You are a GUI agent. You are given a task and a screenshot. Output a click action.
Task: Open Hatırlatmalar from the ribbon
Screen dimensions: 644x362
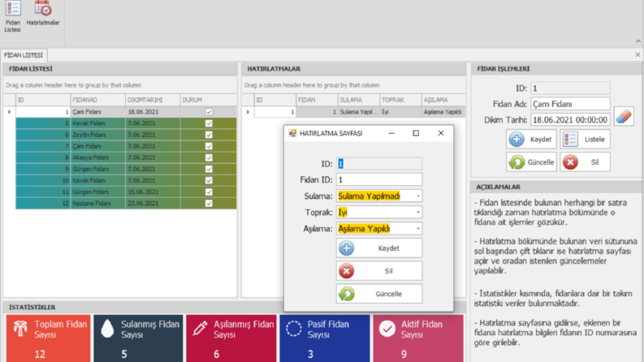[x=43, y=14]
